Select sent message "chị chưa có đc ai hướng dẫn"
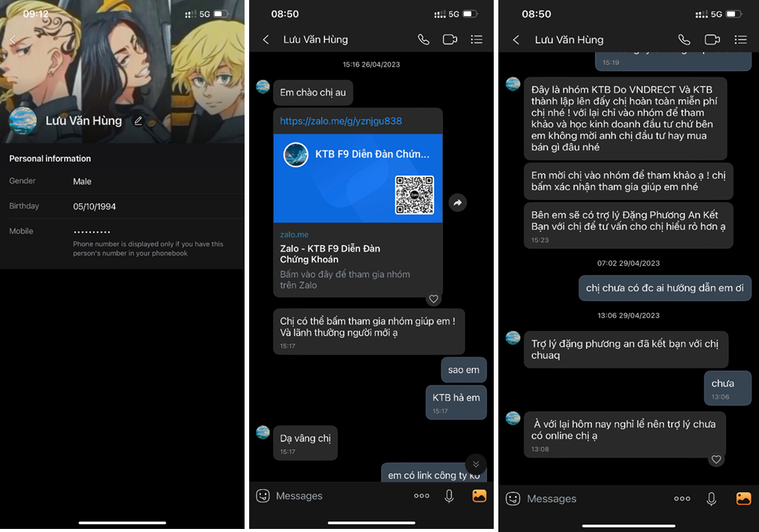This screenshot has width=759, height=532. [665, 288]
